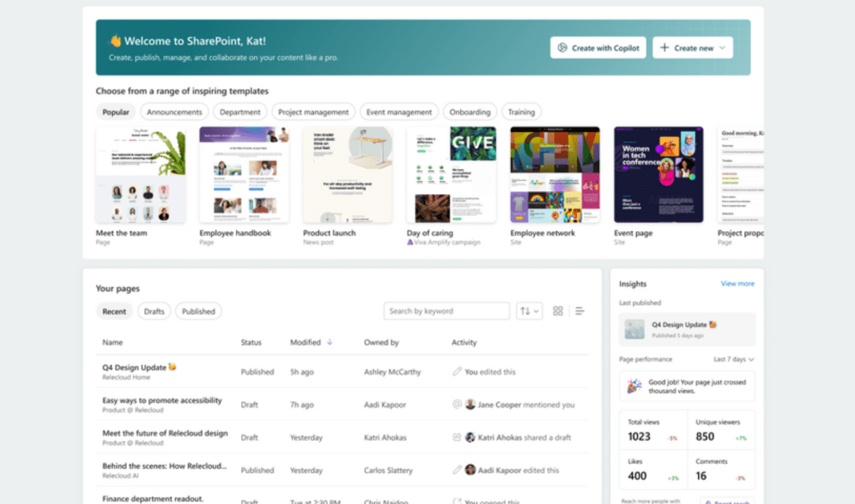This screenshot has height=504, width=855.
Task: Switch to the Published pages tab
Action: pyautogui.click(x=199, y=311)
